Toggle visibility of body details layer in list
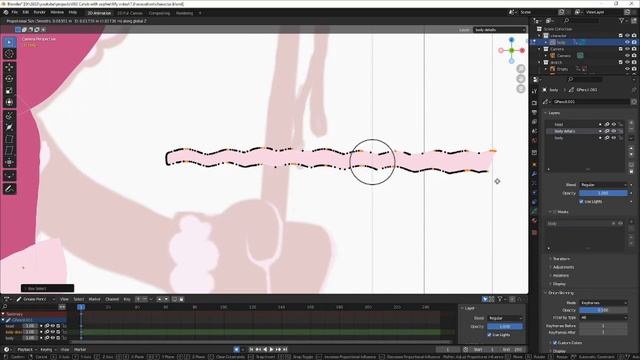This screenshot has height=360, width=640. click(613, 131)
